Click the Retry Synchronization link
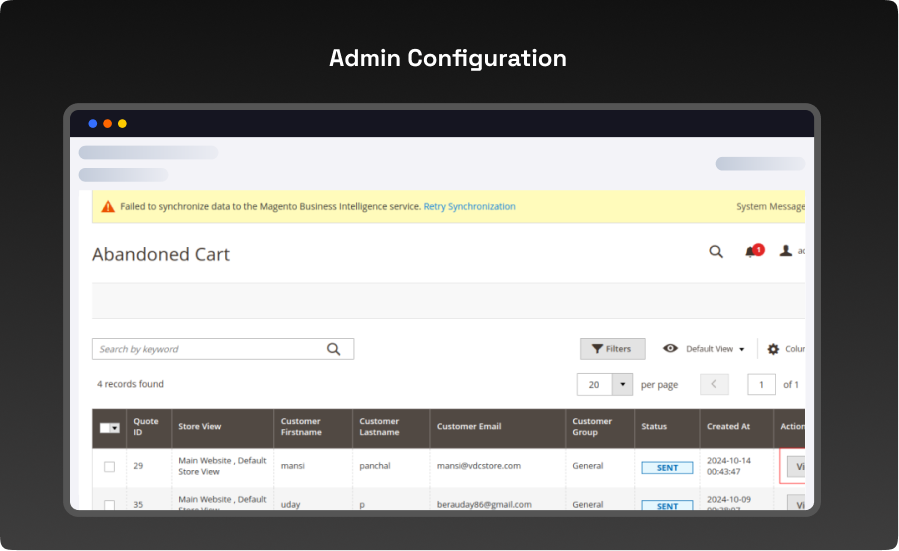899x551 pixels. pyautogui.click(x=469, y=207)
